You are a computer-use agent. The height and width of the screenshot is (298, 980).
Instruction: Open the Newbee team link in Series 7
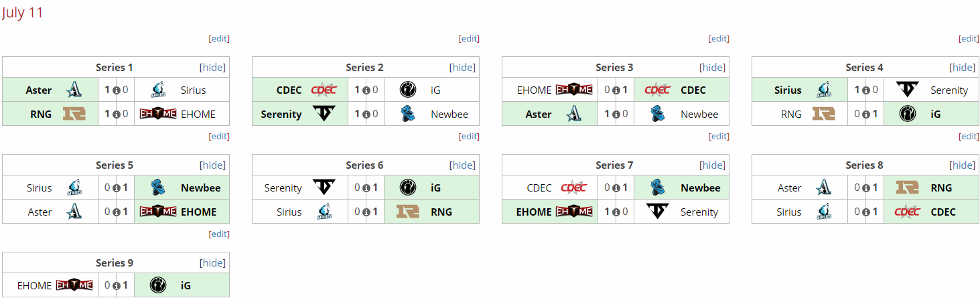click(701, 188)
